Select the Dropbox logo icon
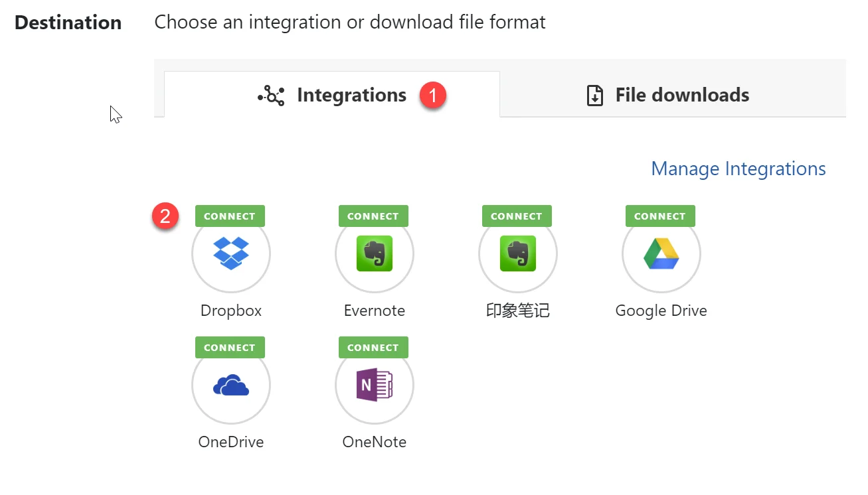The width and height of the screenshot is (868, 495). coord(231,253)
